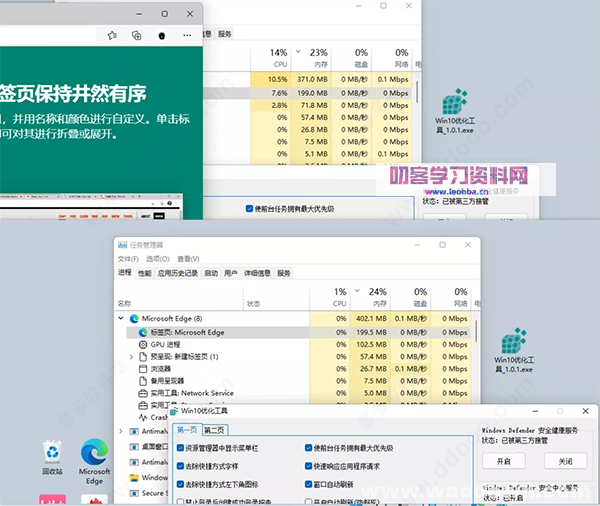Click the 关闭 button for Windows Defender
600x506 pixels.
click(x=566, y=461)
